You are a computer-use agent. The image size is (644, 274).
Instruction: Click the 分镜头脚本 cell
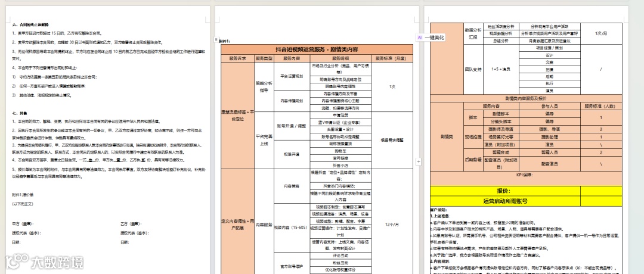pos(500,122)
